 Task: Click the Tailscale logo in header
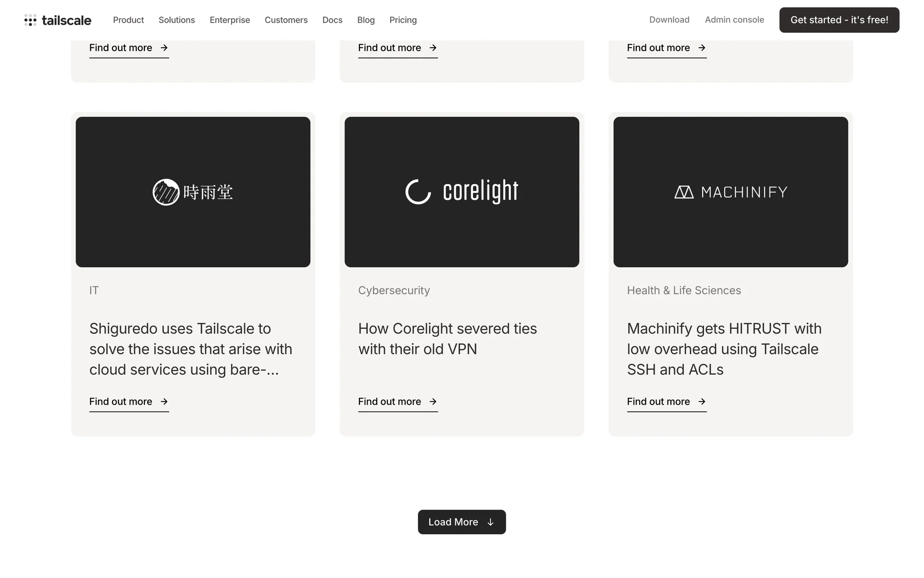[x=58, y=20]
